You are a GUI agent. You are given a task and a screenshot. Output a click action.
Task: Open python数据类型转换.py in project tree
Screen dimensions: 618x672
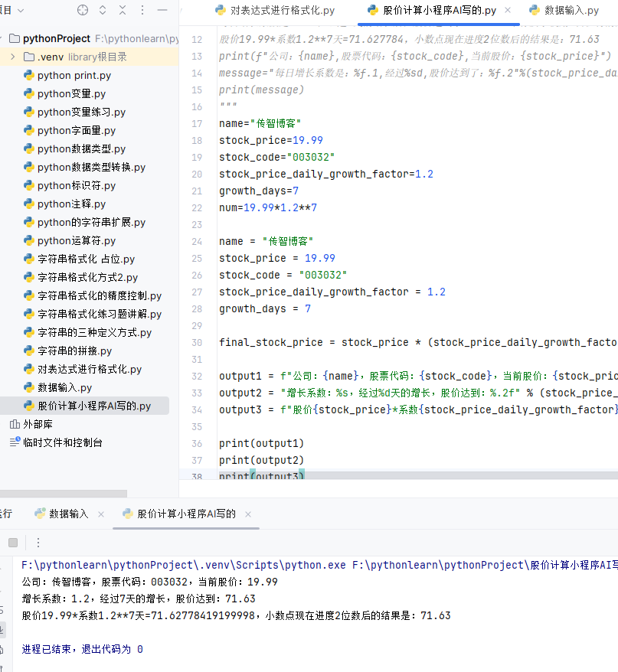[90, 168]
